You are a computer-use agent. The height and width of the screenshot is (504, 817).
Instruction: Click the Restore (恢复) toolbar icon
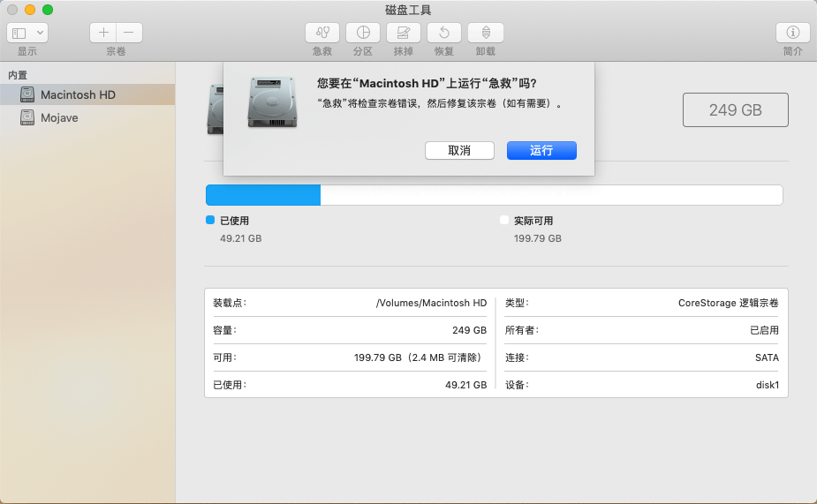click(x=444, y=33)
